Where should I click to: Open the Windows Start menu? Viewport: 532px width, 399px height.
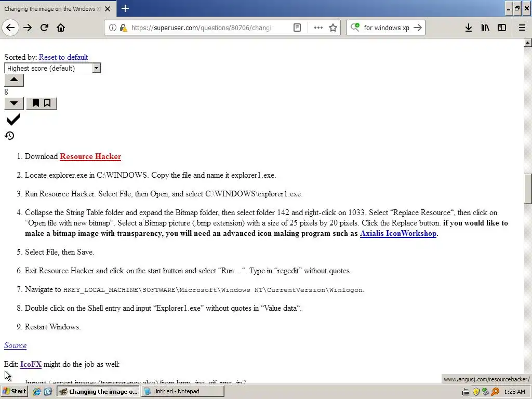point(14,392)
